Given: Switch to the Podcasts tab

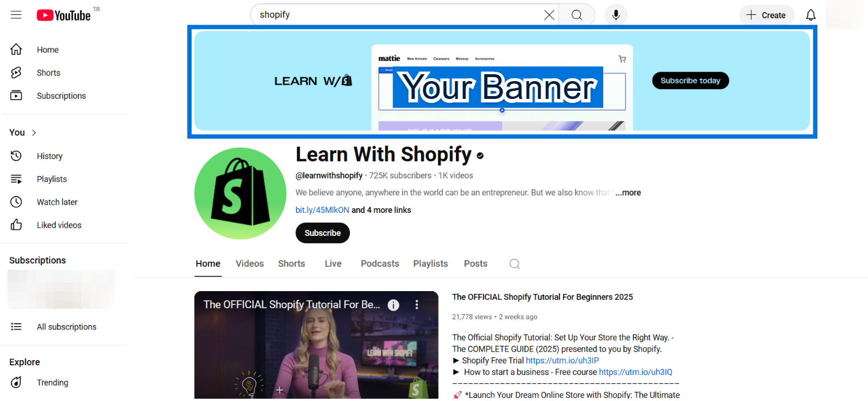Looking at the screenshot, I should pos(380,263).
